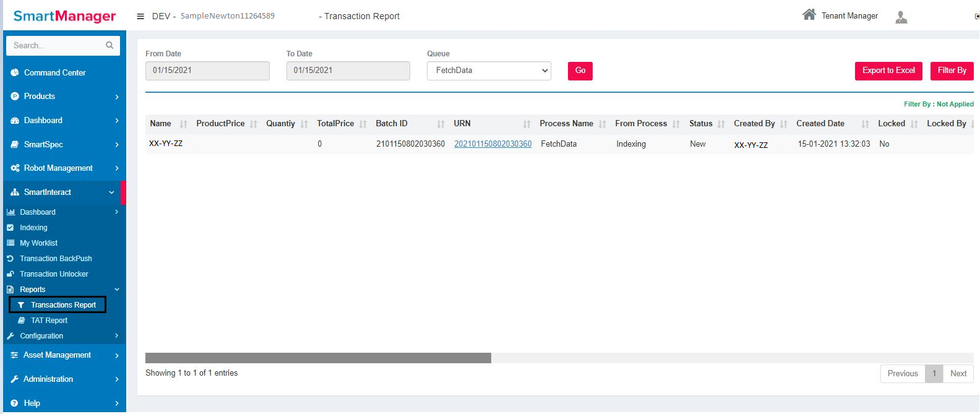Click the Name column sort icon
980x414 pixels.
tap(183, 124)
